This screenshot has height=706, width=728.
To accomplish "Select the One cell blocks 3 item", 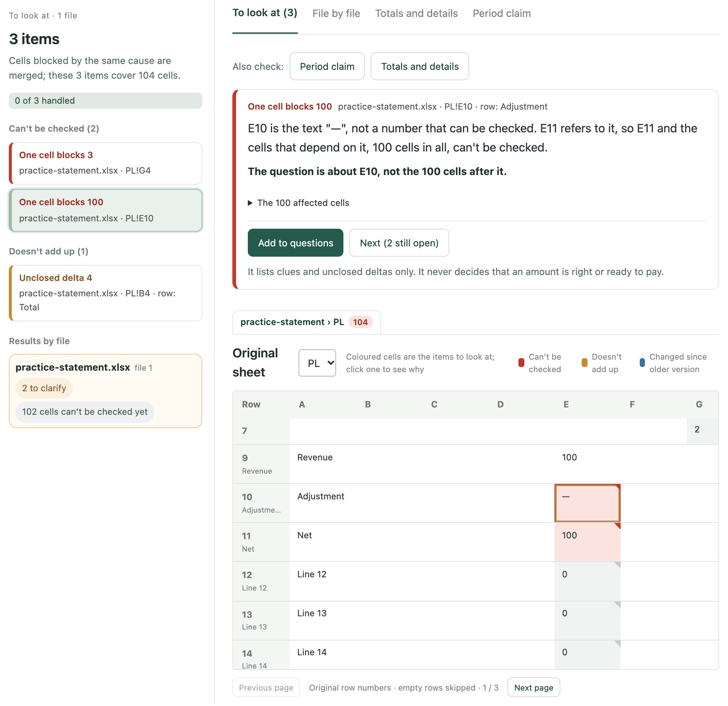I will (106, 163).
